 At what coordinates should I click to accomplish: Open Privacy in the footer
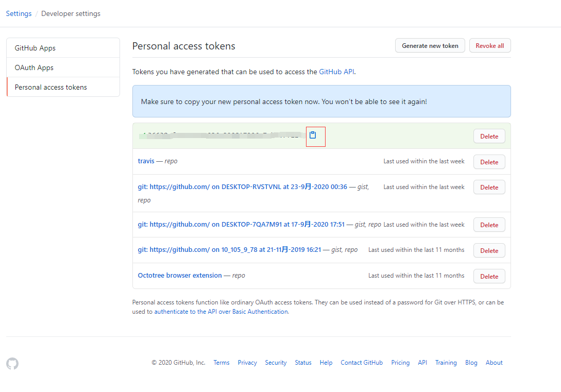click(247, 363)
